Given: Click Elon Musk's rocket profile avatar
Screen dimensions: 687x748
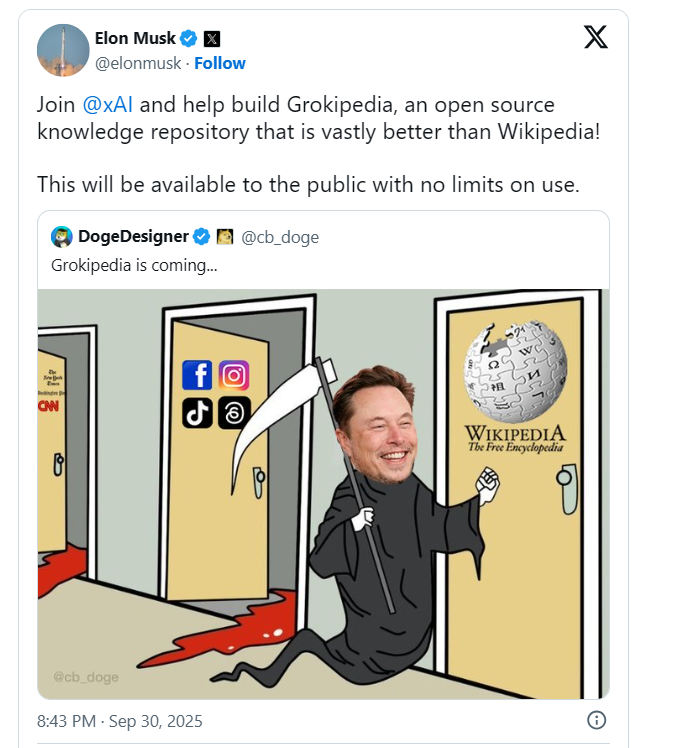Looking at the screenshot, I should point(63,50).
